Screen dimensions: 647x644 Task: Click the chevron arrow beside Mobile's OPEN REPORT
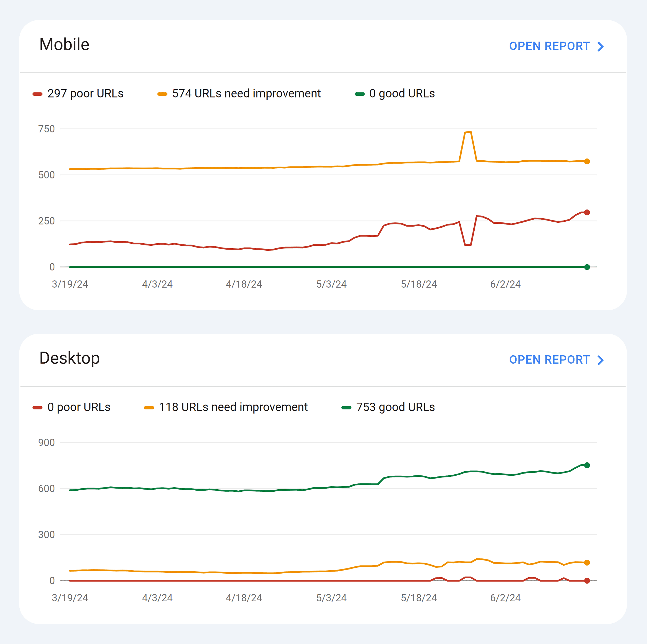[x=600, y=46]
